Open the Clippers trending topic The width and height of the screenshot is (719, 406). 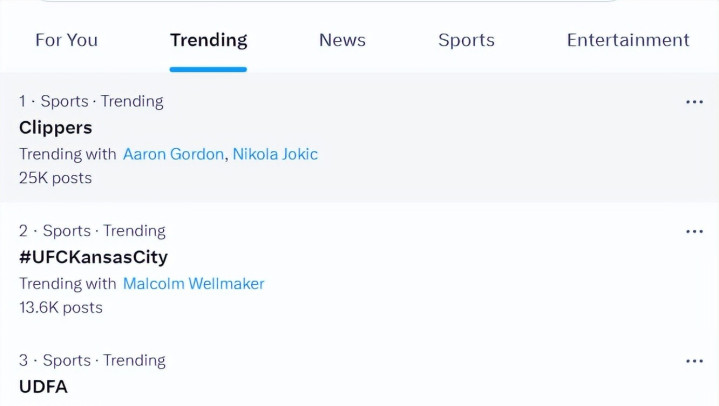point(56,128)
